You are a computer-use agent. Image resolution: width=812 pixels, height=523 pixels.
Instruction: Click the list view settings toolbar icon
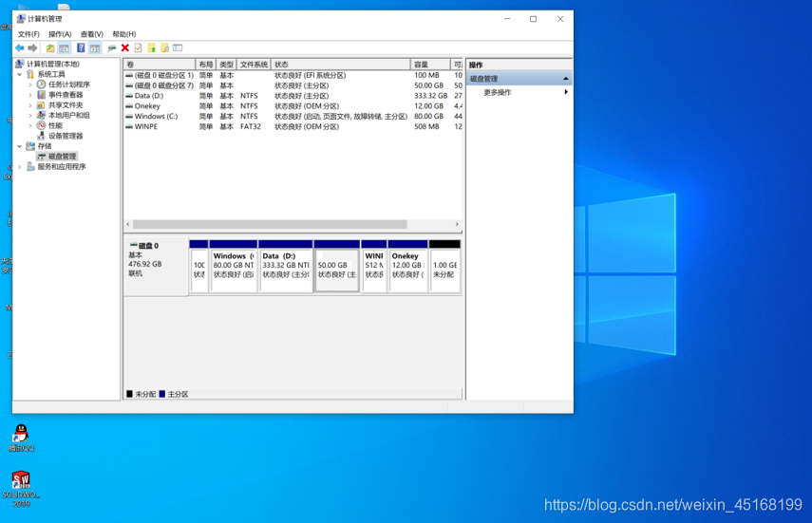(178, 48)
